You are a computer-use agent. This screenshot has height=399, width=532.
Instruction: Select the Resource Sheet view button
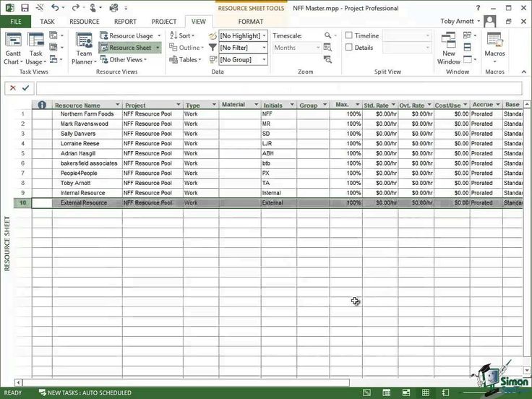(x=130, y=48)
